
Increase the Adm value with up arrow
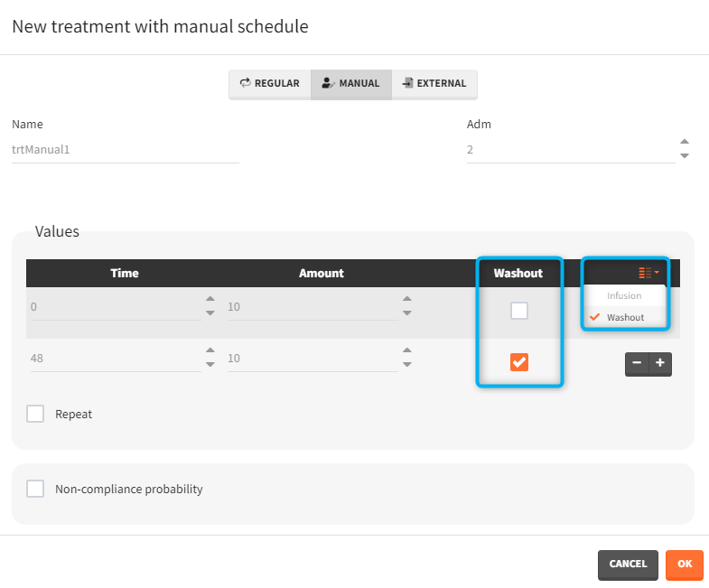(685, 142)
